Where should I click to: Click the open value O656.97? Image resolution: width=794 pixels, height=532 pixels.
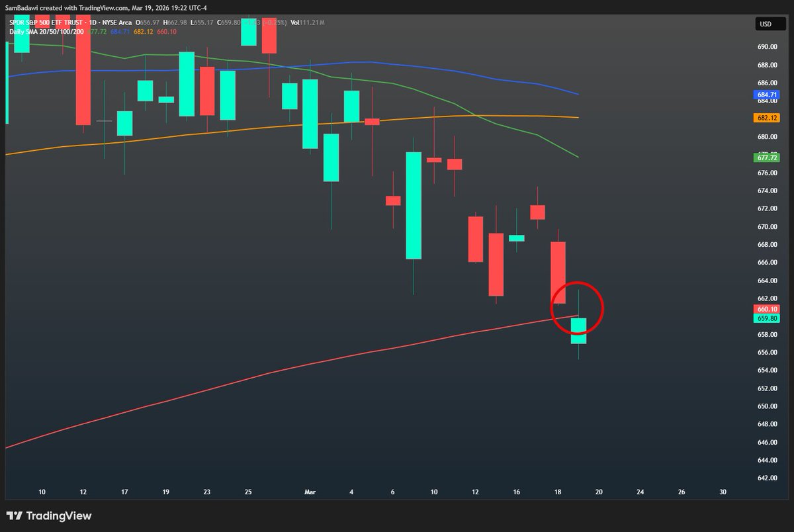point(147,22)
